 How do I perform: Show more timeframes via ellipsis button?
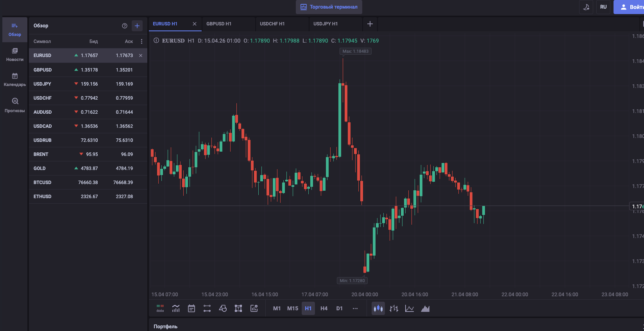pos(355,308)
